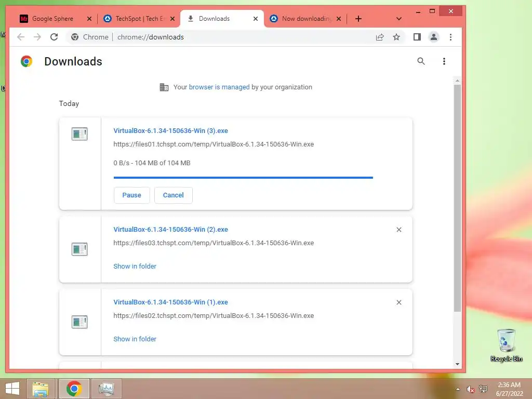Click the network tray icon

pos(483,389)
